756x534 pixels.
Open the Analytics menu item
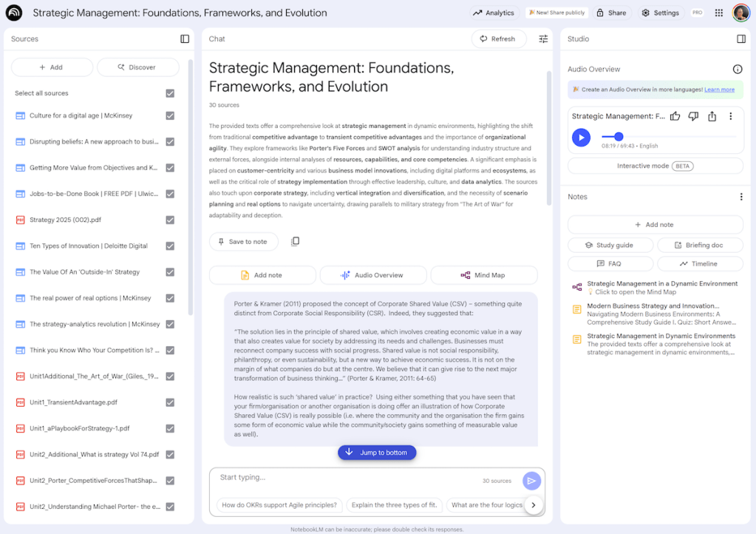494,13
